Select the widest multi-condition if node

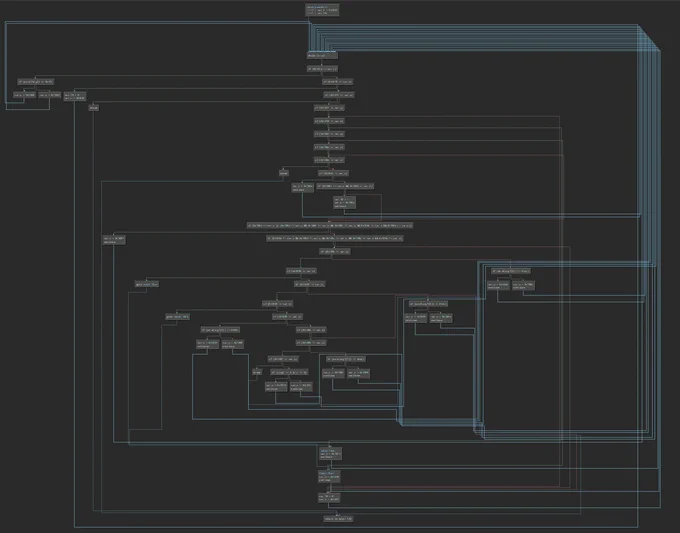pos(330,226)
